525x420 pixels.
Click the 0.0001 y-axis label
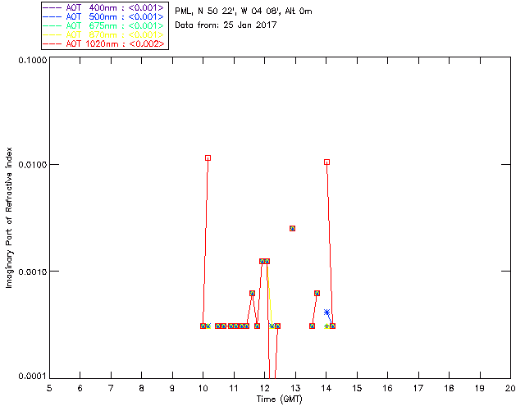point(32,377)
